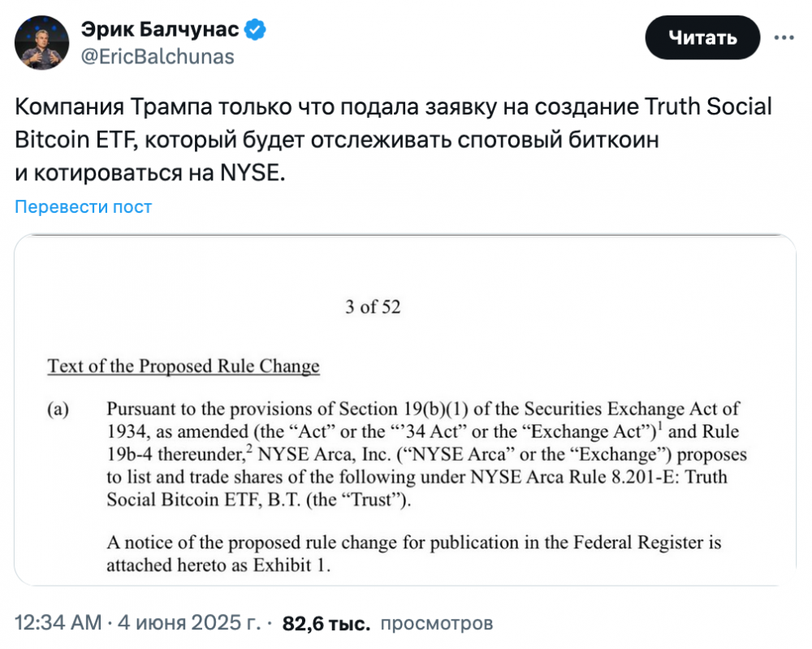Image resolution: width=812 pixels, height=649 pixels.
Task: Open the three-dots more options menu
Action: (784, 37)
